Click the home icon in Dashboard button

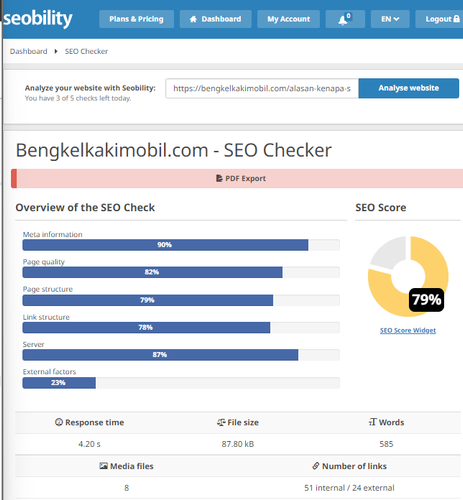coord(193,19)
